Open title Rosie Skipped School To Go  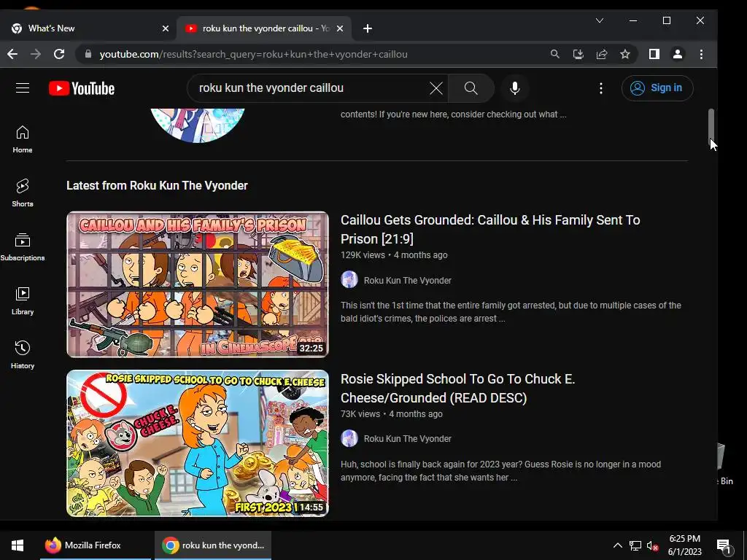(458, 388)
